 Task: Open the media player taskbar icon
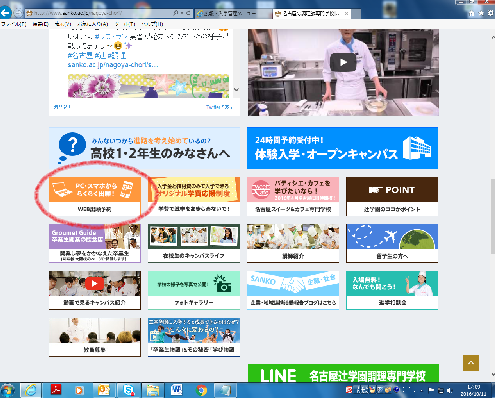point(79,390)
